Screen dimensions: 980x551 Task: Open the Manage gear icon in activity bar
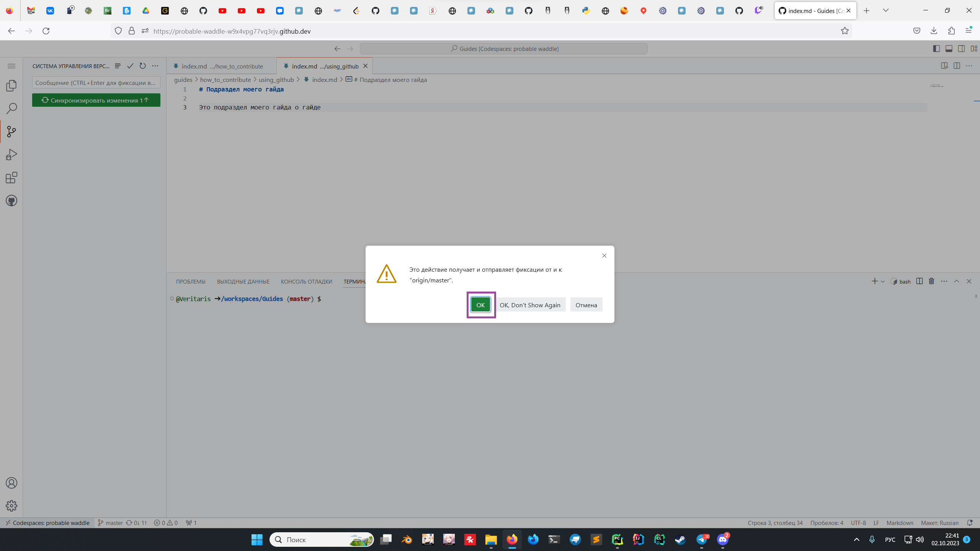click(11, 505)
